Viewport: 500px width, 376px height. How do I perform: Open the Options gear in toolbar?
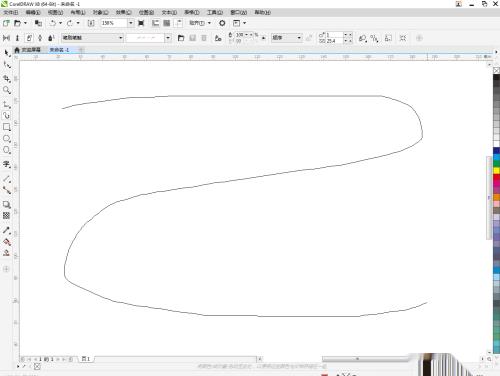tap(222, 23)
